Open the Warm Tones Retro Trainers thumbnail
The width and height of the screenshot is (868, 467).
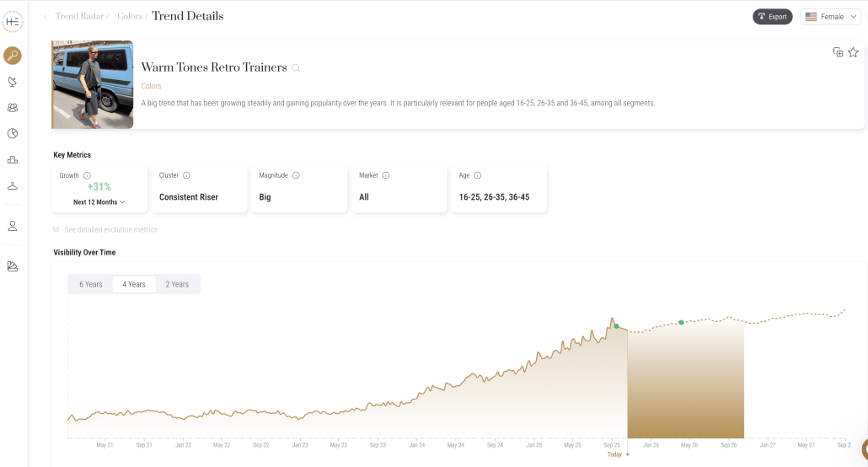coord(93,84)
